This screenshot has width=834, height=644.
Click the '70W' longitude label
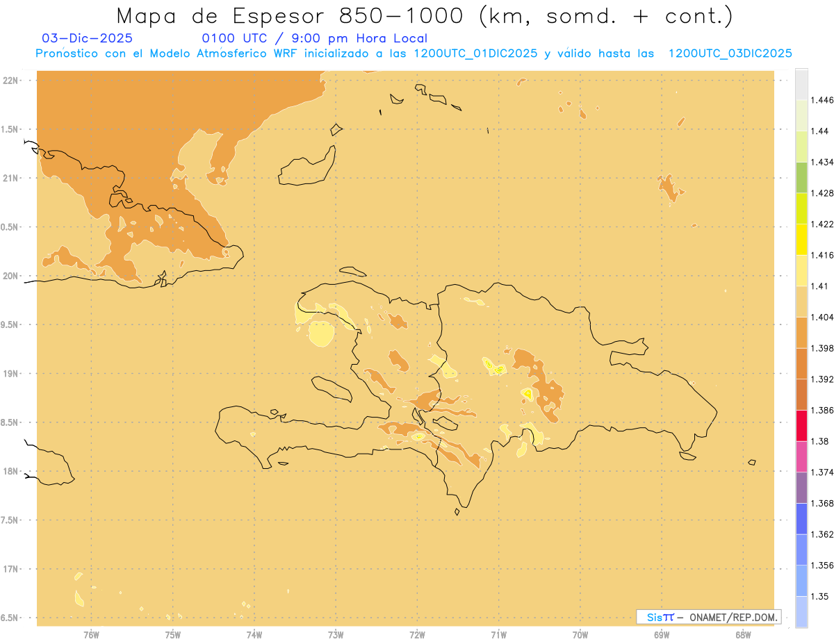click(x=580, y=635)
